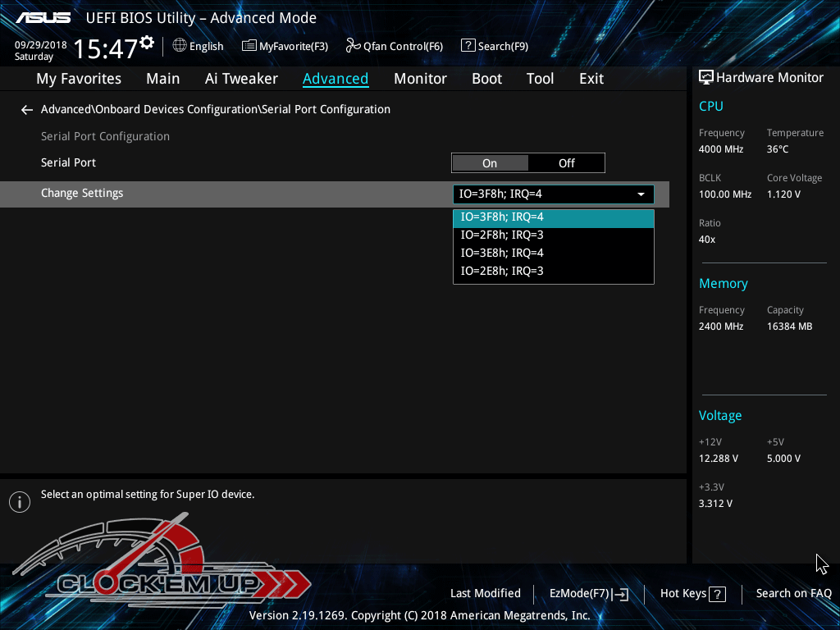Image resolution: width=840 pixels, height=630 pixels.
Task: Turn the Serial Port On
Action: (x=490, y=163)
